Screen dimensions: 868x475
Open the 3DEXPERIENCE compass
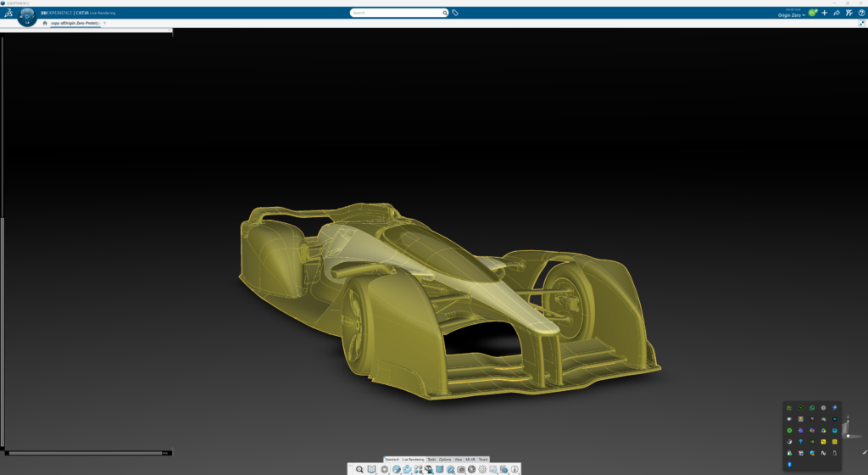(27, 17)
